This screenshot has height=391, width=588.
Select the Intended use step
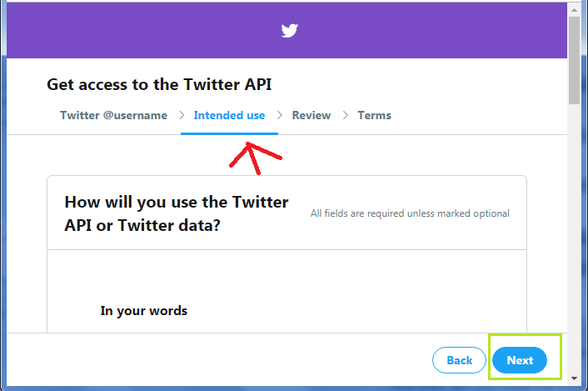229,115
